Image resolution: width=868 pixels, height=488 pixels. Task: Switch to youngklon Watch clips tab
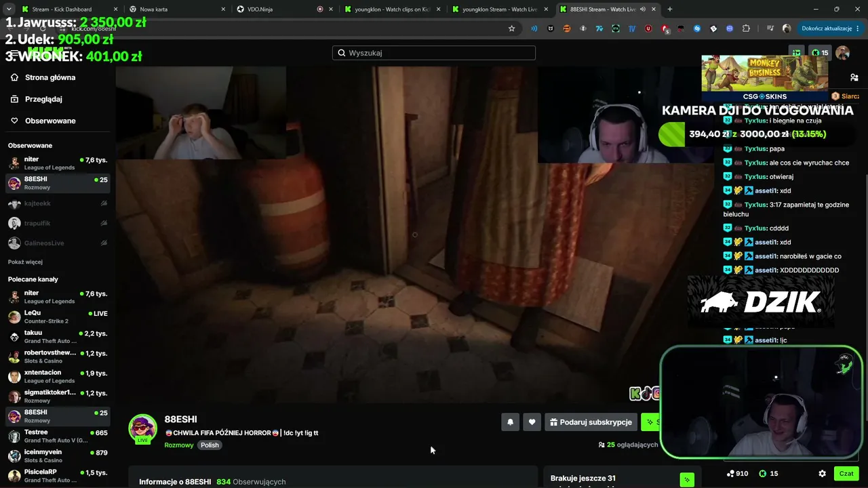[392, 9]
